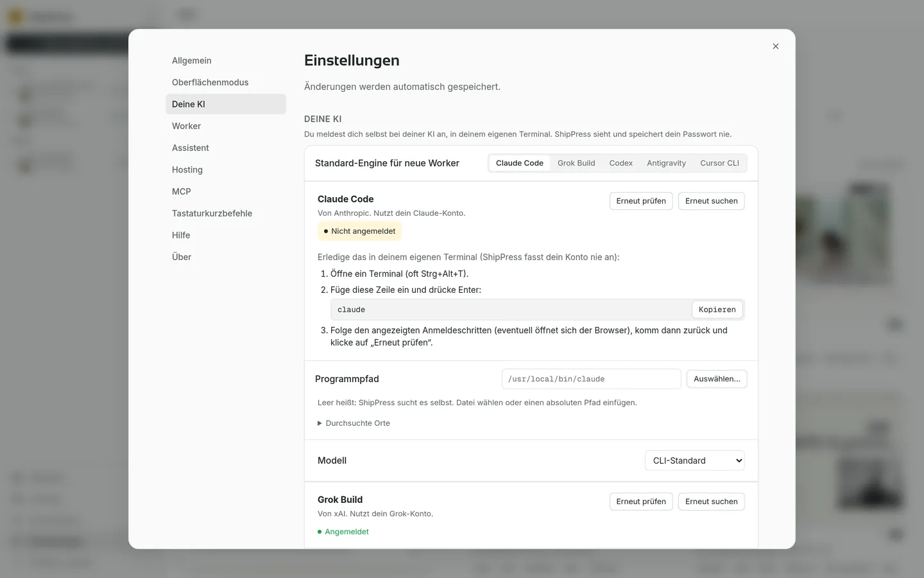The image size is (924, 578).
Task: Open the Assistent settings section
Action: [226, 148]
